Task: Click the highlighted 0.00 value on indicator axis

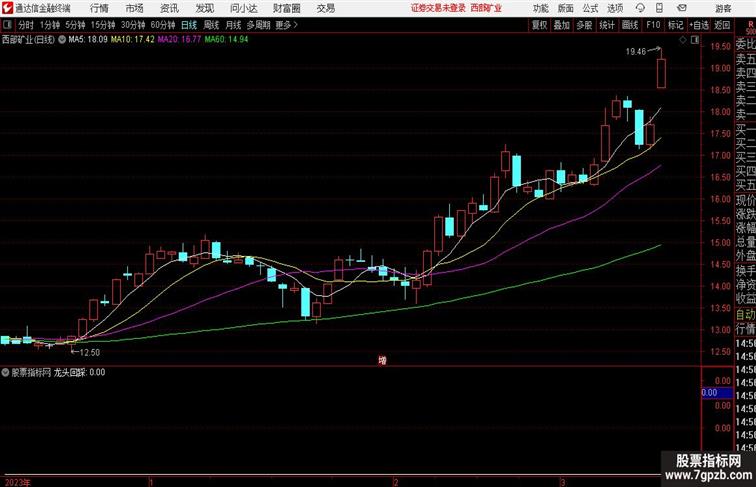Action: tap(716, 392)
